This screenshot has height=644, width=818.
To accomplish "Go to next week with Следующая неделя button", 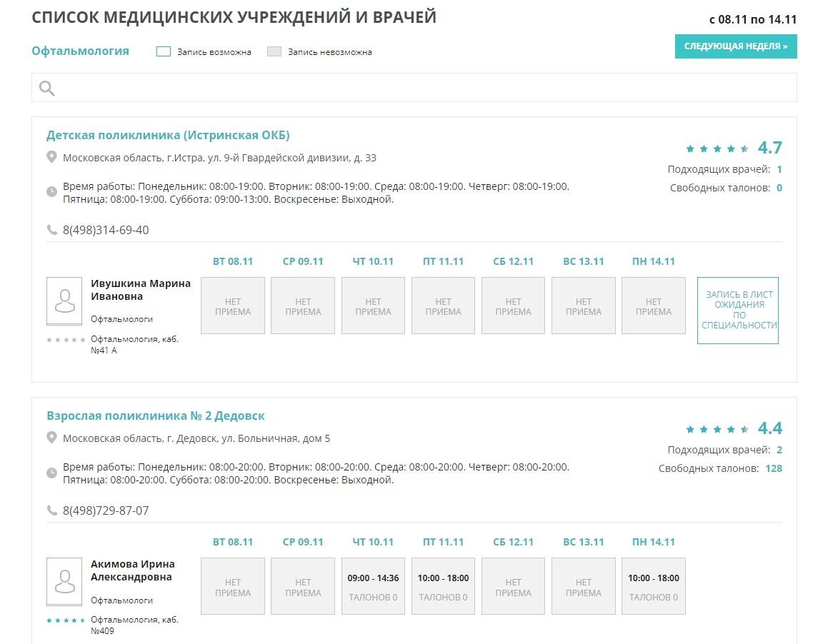I will pyautogui.click(x=735, y=46).
